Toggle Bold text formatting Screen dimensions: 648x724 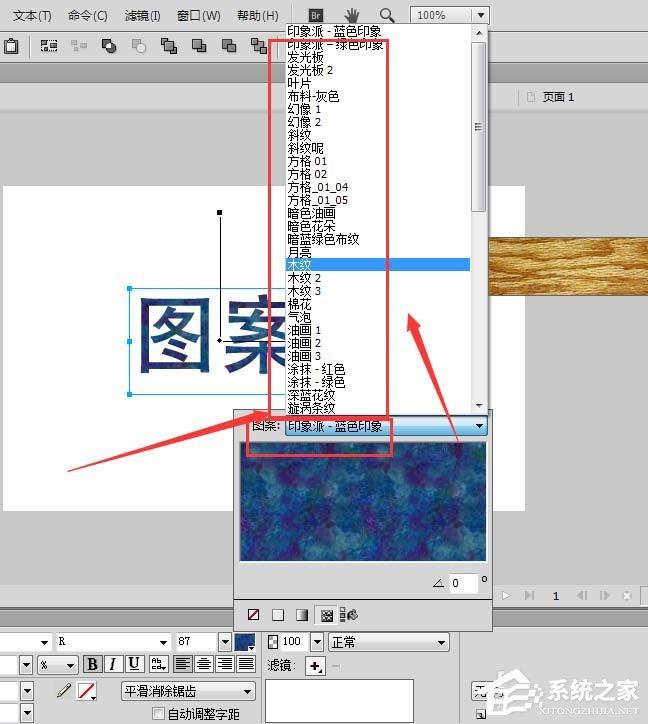tap(92, 664)
